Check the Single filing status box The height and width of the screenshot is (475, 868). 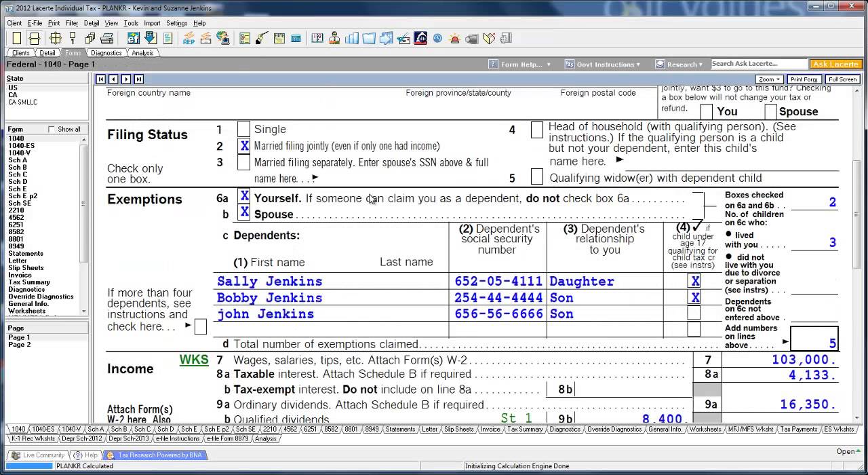tap(243, 129)
